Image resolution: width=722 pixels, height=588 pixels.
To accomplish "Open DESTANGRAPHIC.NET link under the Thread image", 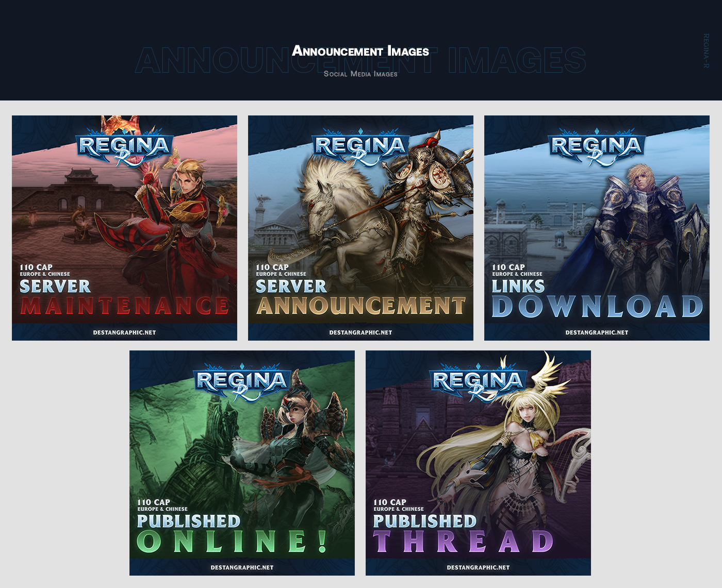I will pyautogui.click(x=478, y=567).
